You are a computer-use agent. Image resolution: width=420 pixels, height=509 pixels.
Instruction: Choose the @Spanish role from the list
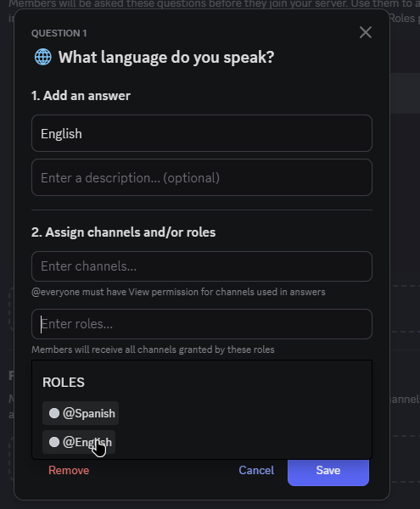pyautogui.click(x=81, y=413)
